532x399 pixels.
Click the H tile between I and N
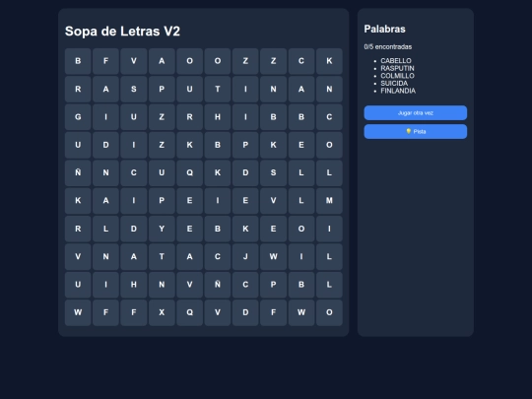[134, 285]
